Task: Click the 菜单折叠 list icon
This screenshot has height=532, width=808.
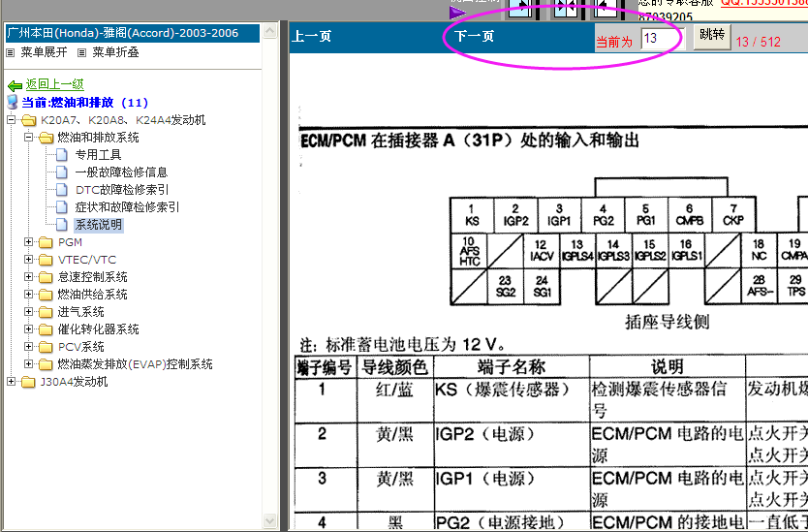Action: [81, 52]
